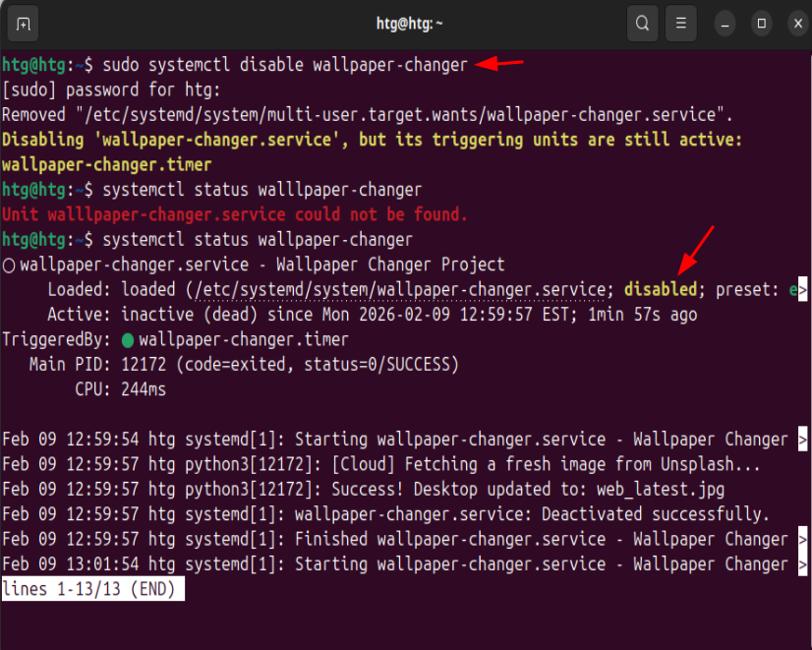Viewport: 812px width, 650px height.
Task: Click 'wallpaper-changer.service - Wallpaper Changer Project' header
Action: click(x=262, y=265)
